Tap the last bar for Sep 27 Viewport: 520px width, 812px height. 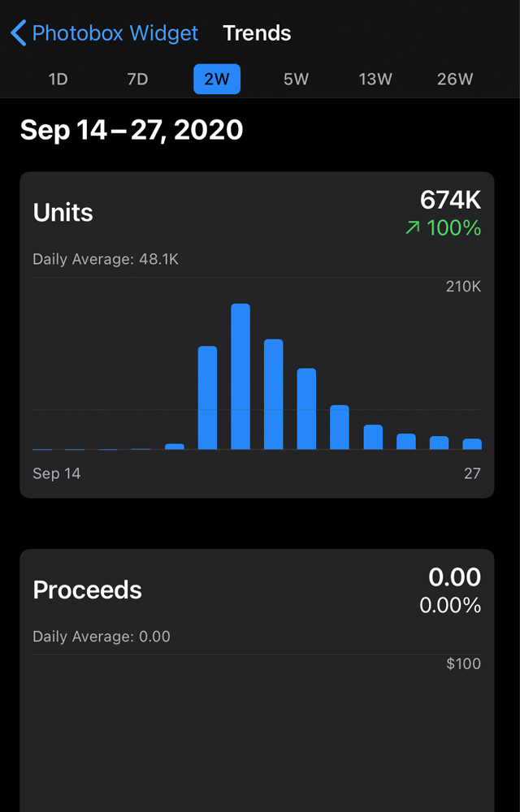coord(472,444)
